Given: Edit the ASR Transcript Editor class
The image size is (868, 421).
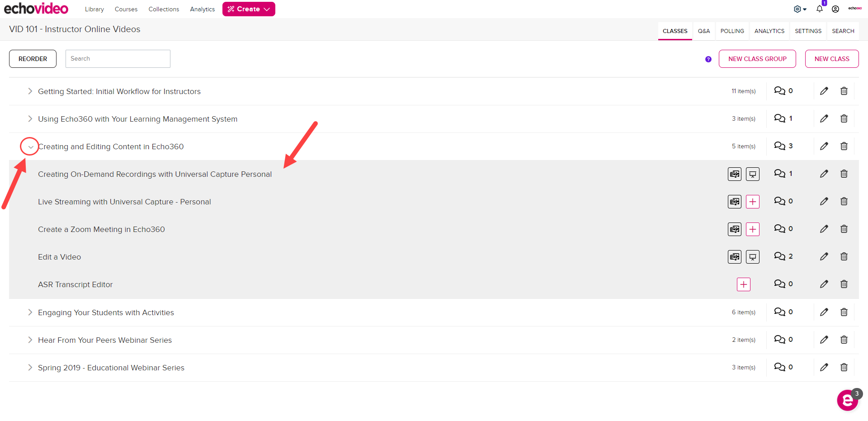Looking at the screenshot, I should pyautogui.click(x=824, y=284).
